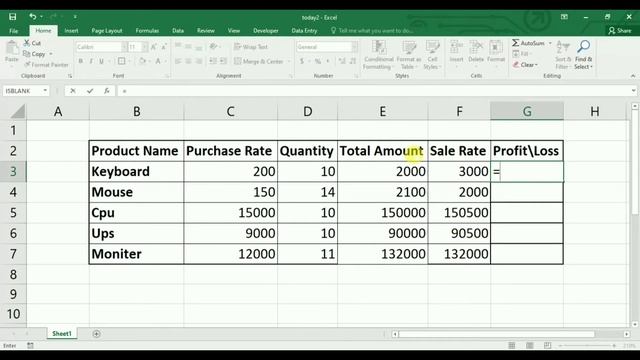This screenshot has height=360, width=640.
Task: Open the Copy dropdown arrow
Action: (51, 54)
